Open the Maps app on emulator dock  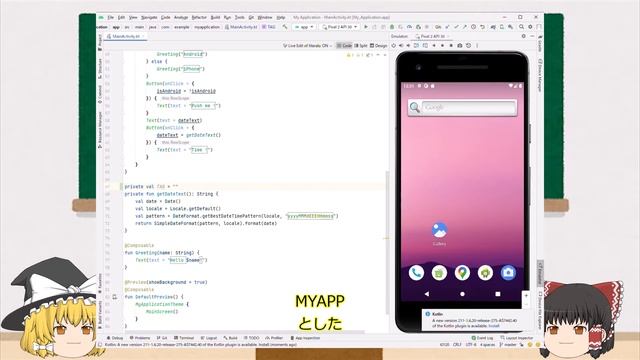[x=462, y=273]
